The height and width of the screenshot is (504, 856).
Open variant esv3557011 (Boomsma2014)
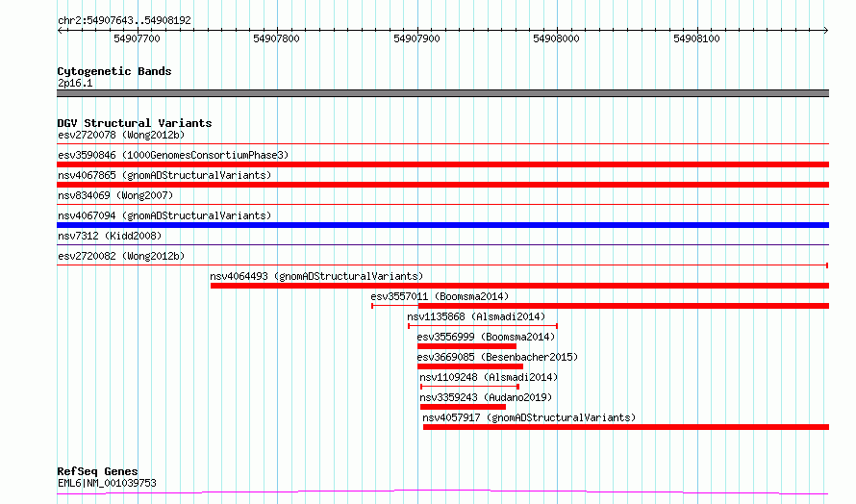click(440, 296)
